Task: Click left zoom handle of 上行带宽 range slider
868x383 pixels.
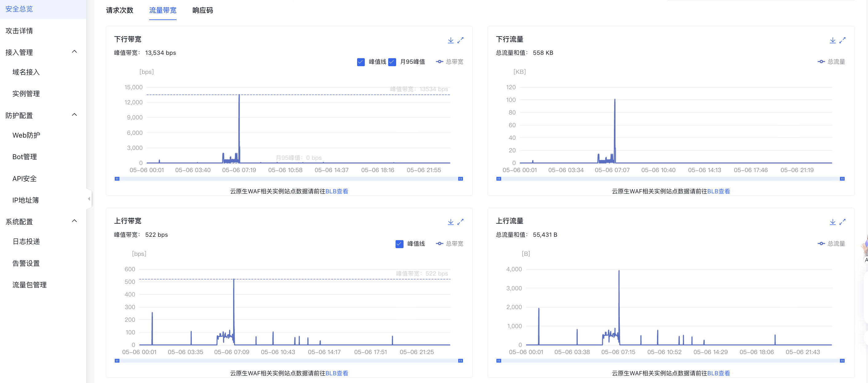Action: point(117,361)
